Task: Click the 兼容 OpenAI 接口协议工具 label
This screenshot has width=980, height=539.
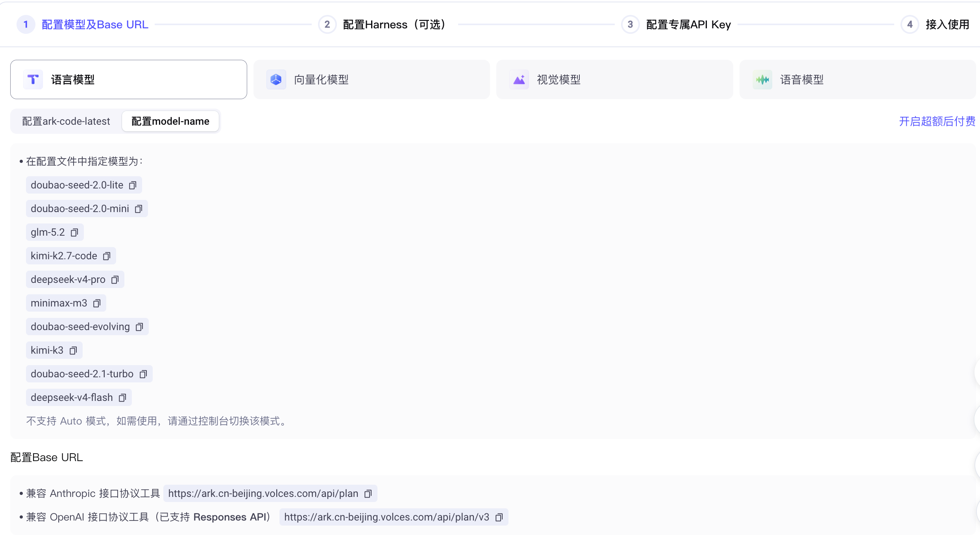Action: click(149, 517)
